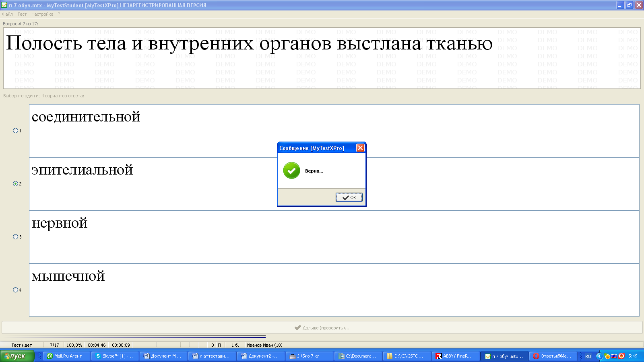Click status bar timer 00:00:09
Image resolution: width=644 pixels, height=362 pixels.
pyautogui.click(x=121, y=345)
